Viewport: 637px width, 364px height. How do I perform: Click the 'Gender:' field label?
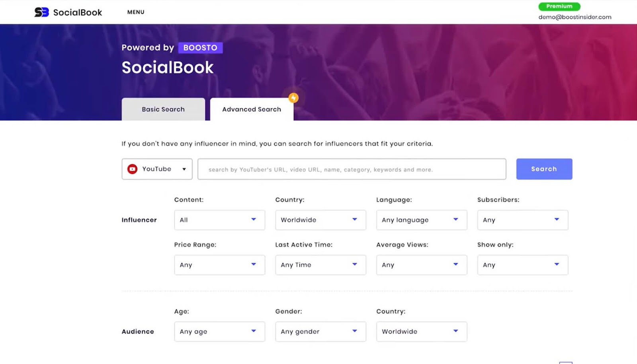point(289,311)
